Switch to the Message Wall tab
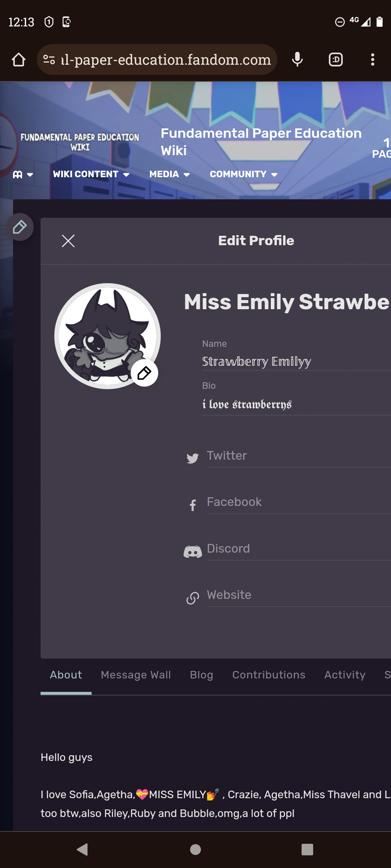 (x=136, y=675)
